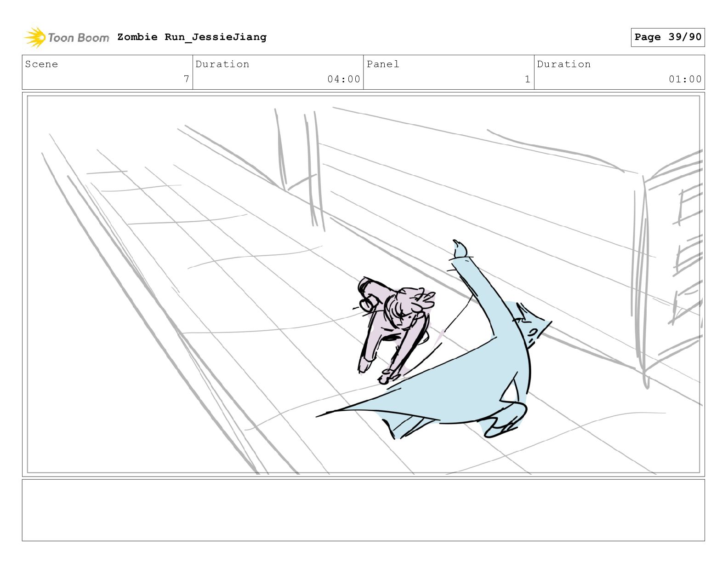Click the Toon Boom logo

coord(67,37)
